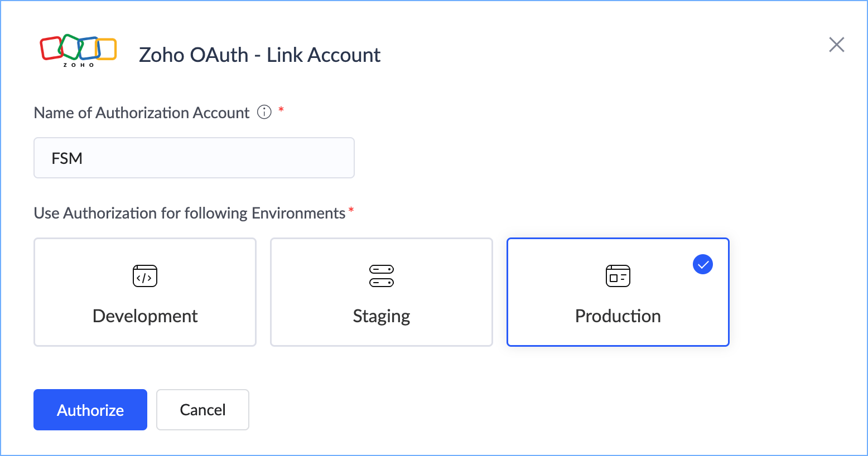Image resolution: width=868 pixels, height=456 pixels.
Task: Focus the authorization account name field
Action: [194, 158]
